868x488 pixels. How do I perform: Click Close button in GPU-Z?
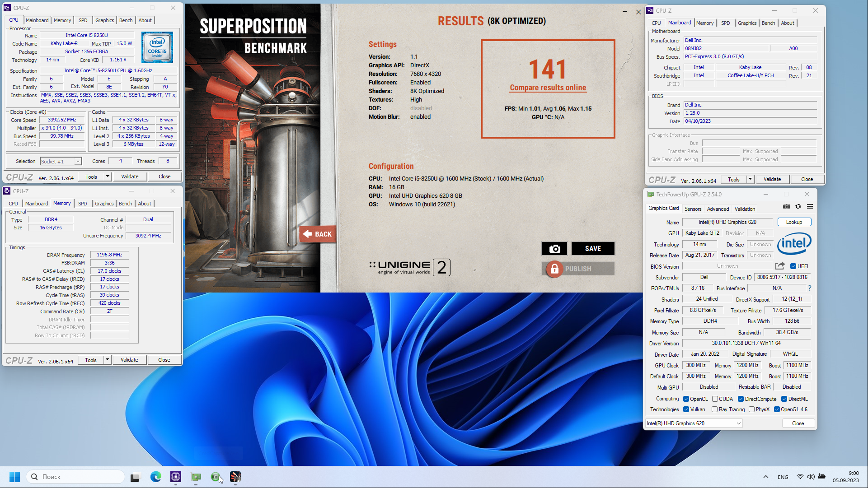pos(798,423)
